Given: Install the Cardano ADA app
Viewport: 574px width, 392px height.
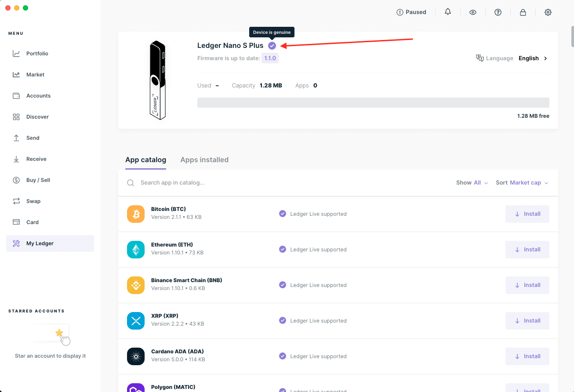Looking at the screenshot, I should [x=527, y=356].
